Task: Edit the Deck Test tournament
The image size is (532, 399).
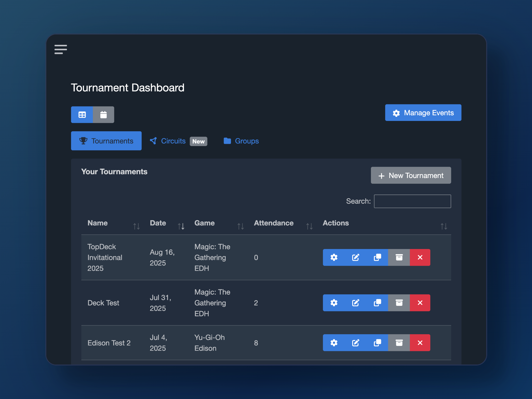Action: pyautogui.click(x=355, y=303)
